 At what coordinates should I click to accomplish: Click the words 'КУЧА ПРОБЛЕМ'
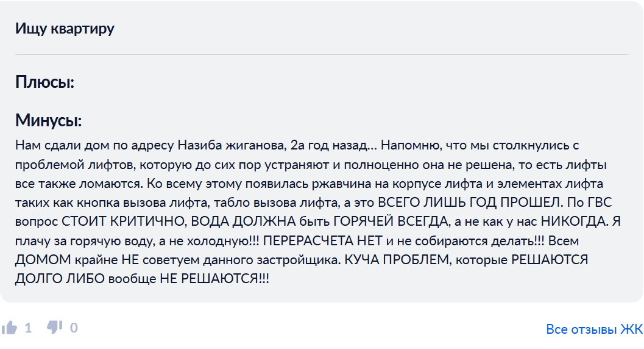(x=396, y=259)
